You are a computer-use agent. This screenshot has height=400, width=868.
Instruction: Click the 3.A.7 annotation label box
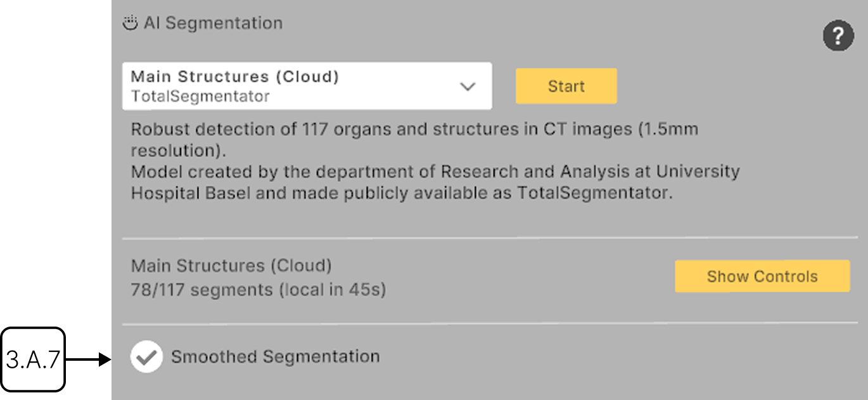pyautogui.click(x=33, y=359)
